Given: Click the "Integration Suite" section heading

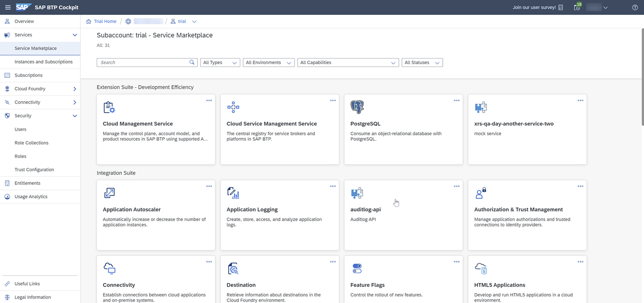Looking at the screenshot, I should point(116,173).
